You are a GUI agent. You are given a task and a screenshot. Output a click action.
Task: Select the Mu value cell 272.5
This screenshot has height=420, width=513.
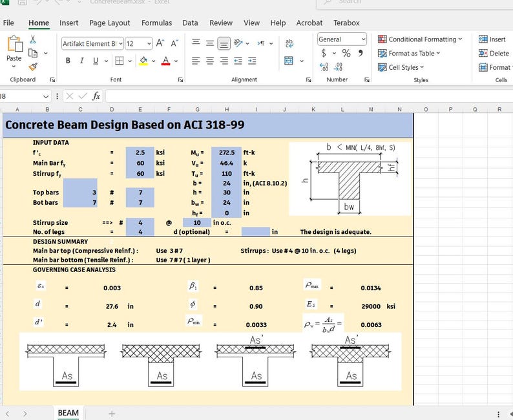[x=226, y=152]
